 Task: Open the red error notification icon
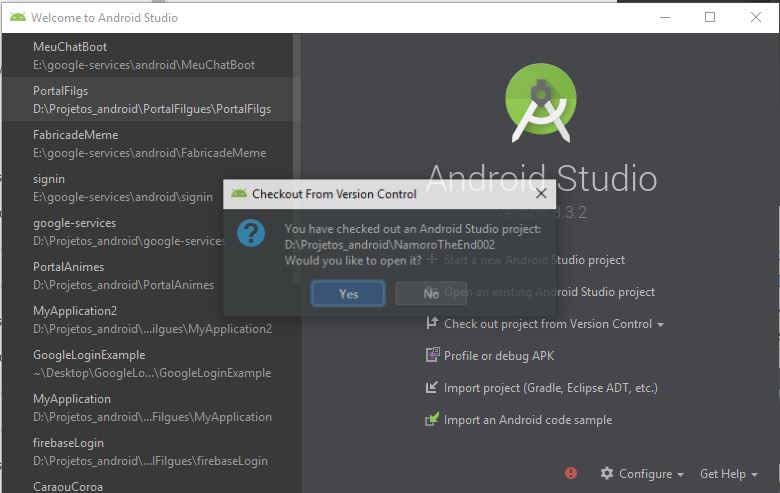[571, 473]
